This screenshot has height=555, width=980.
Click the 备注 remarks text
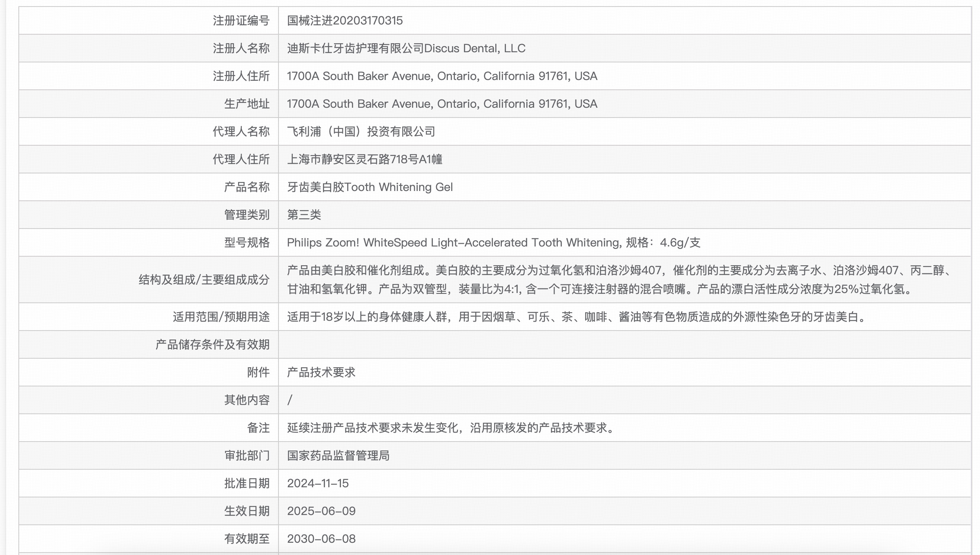click(x=452, y=428)
